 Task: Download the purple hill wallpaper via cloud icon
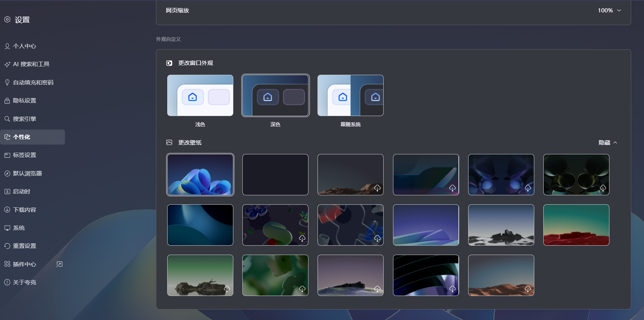pos(377,289)
